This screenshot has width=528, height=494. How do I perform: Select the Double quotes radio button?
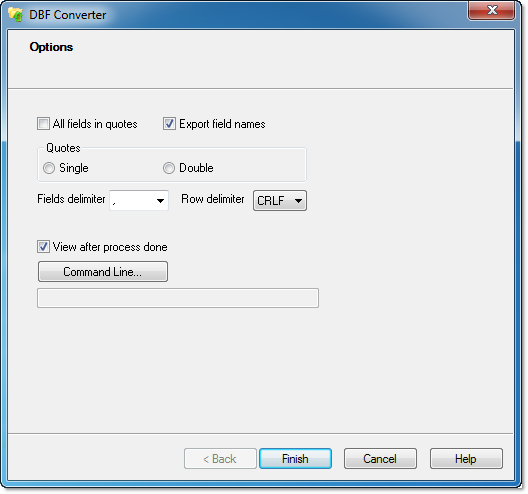(x=169, y=168)
